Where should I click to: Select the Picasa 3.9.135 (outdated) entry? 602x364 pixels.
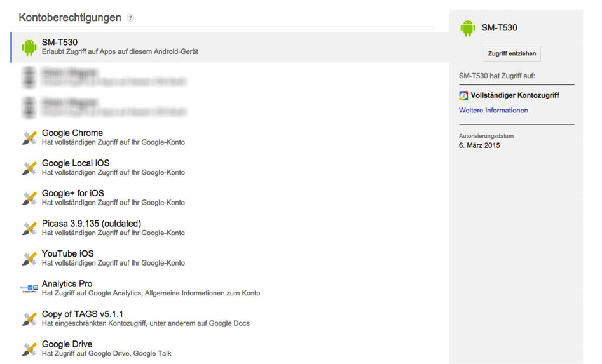coord(229,228)
